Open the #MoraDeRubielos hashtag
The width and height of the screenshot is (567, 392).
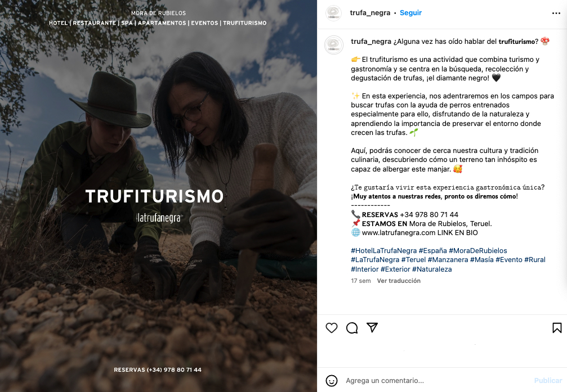[477, 250]
